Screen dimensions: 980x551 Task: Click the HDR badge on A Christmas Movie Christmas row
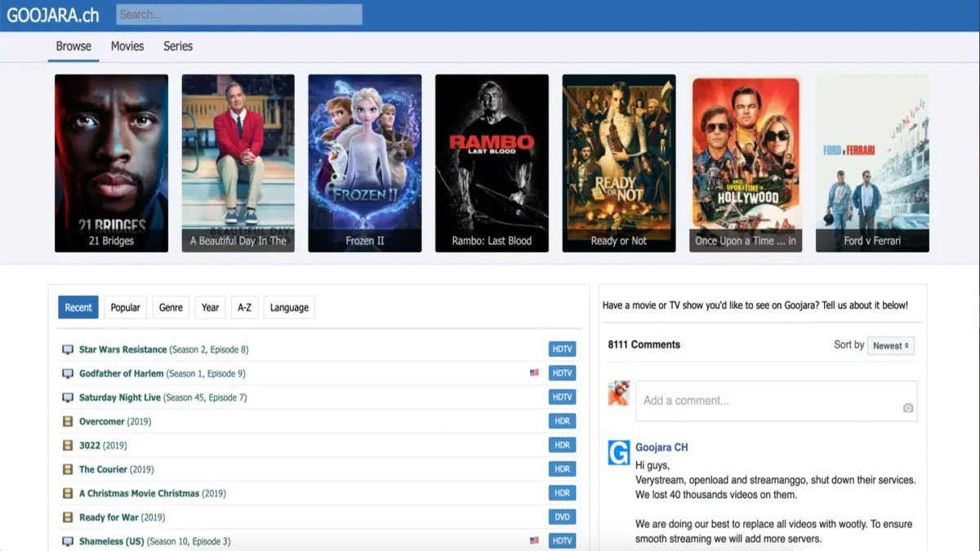(562, 493)
